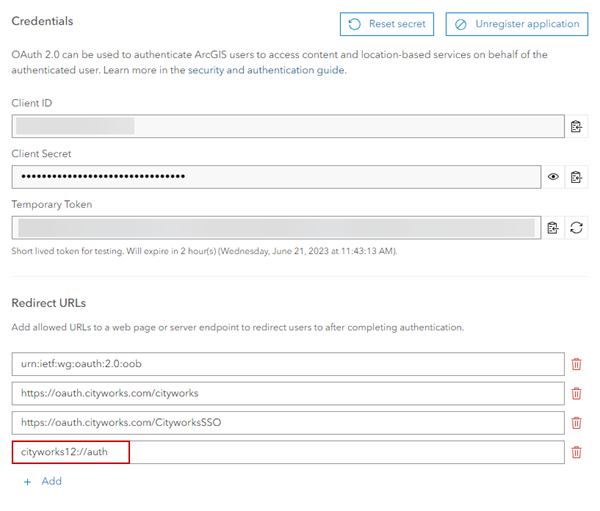Image resolution: width=600 pixels, height=511 pixels.
Task: Click the Client Secret field
Action: click(x=276, y=177)
